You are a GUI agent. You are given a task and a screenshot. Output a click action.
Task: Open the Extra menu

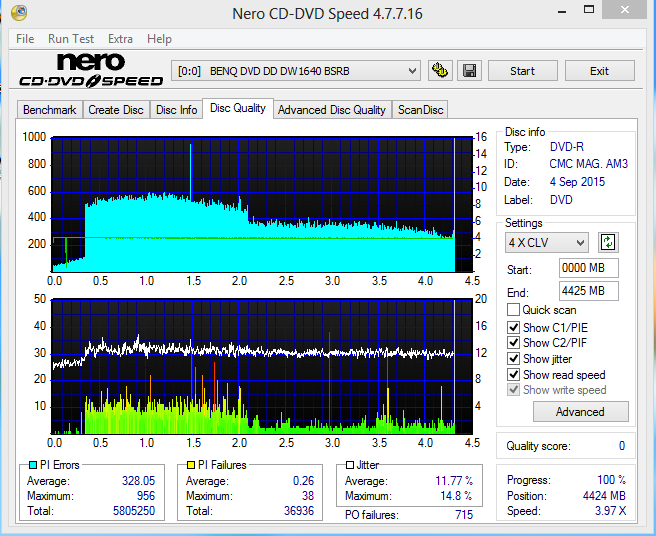click(120, 39)
